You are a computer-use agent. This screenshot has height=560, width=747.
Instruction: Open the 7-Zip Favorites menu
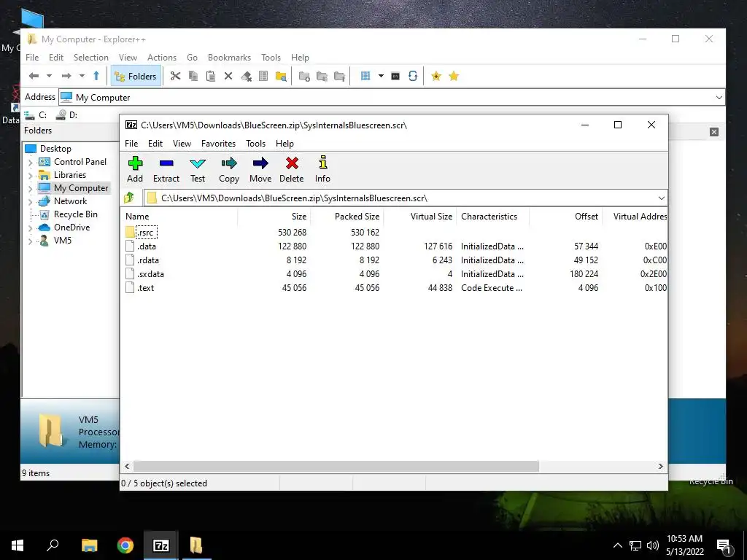click(218, 144)
